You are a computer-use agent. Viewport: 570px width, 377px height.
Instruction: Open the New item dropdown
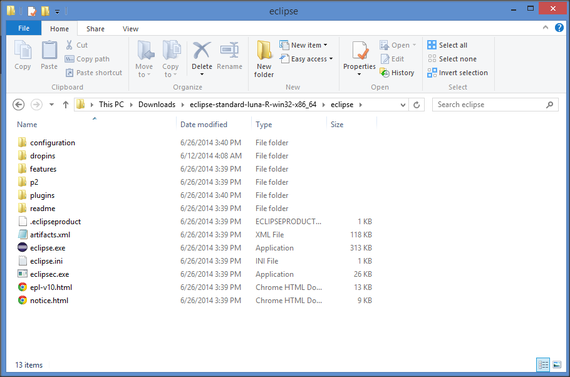pos(304,45)
